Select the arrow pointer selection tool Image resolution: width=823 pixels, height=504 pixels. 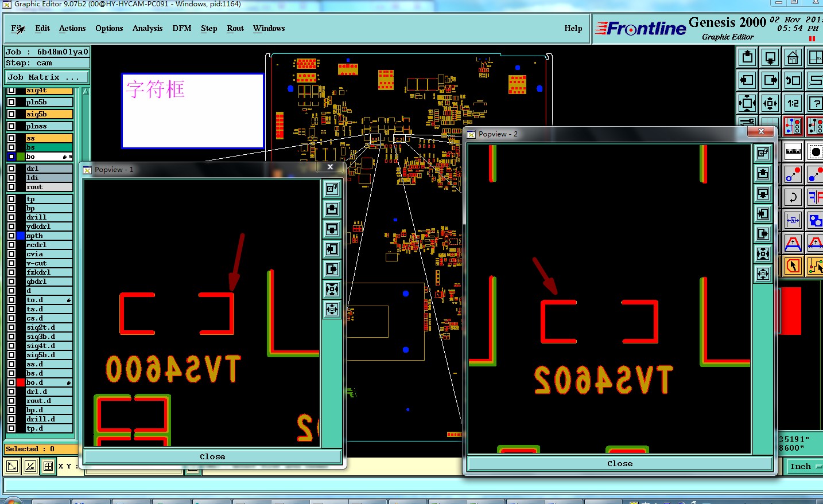[793, 265]
